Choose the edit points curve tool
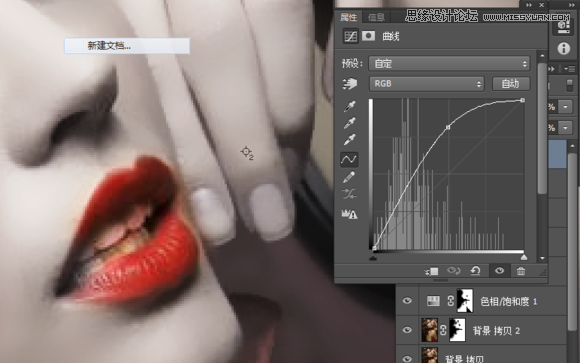The height and width of the screenshot is (363, 580). tap(349, 159)
